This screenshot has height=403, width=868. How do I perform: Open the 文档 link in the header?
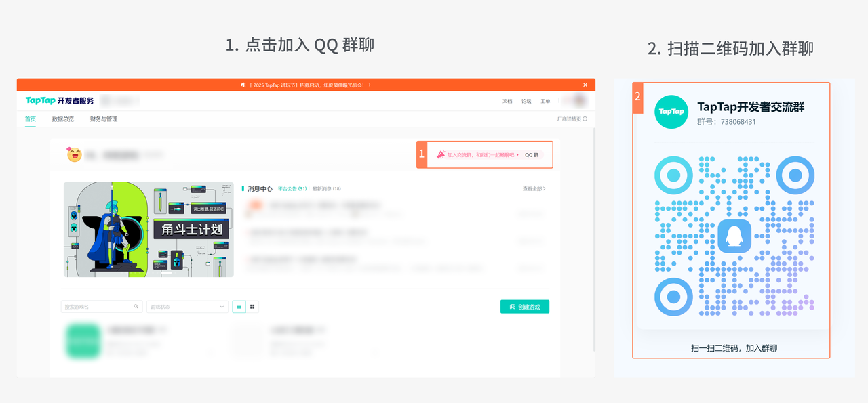[507, 101]
